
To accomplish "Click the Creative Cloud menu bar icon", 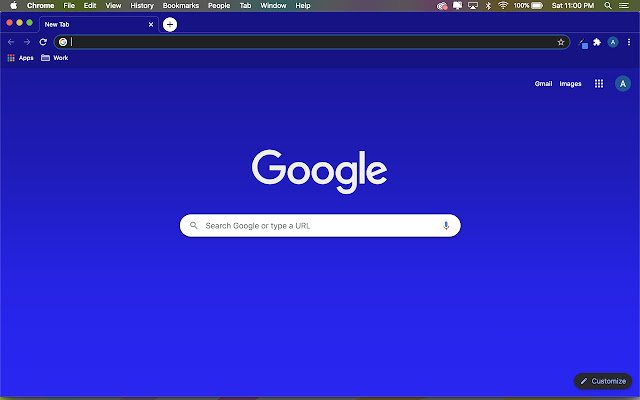I will point(442,6).
